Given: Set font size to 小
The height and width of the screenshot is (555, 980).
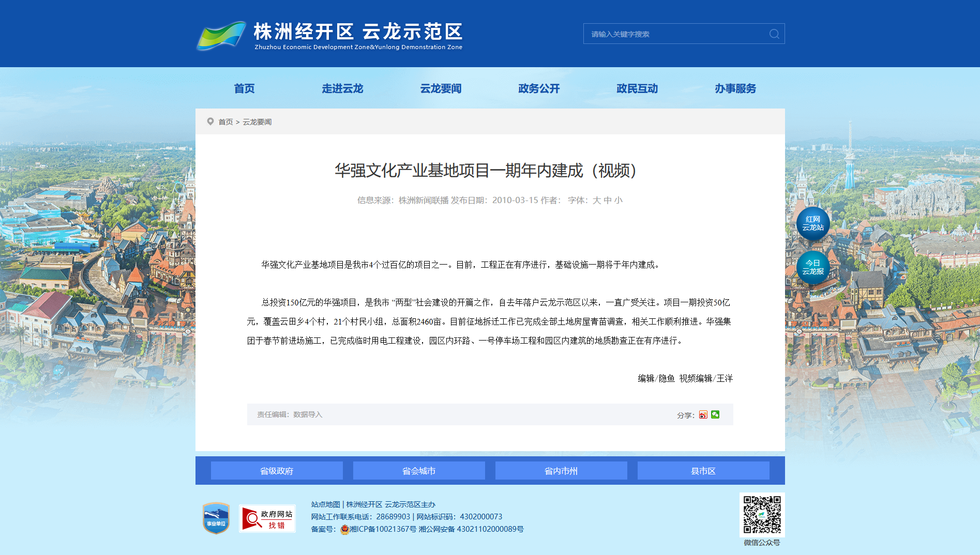Looking at the screenshot, I should [619, 201].
